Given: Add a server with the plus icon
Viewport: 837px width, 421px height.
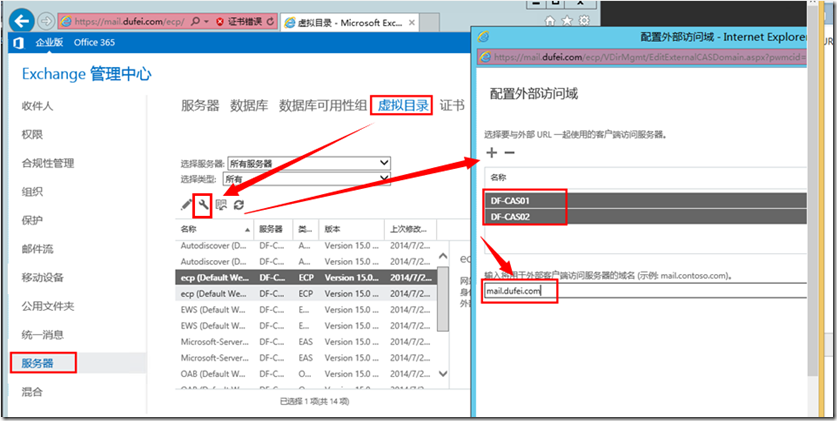Looking at the screenshot, I should [x=492, y=153].
